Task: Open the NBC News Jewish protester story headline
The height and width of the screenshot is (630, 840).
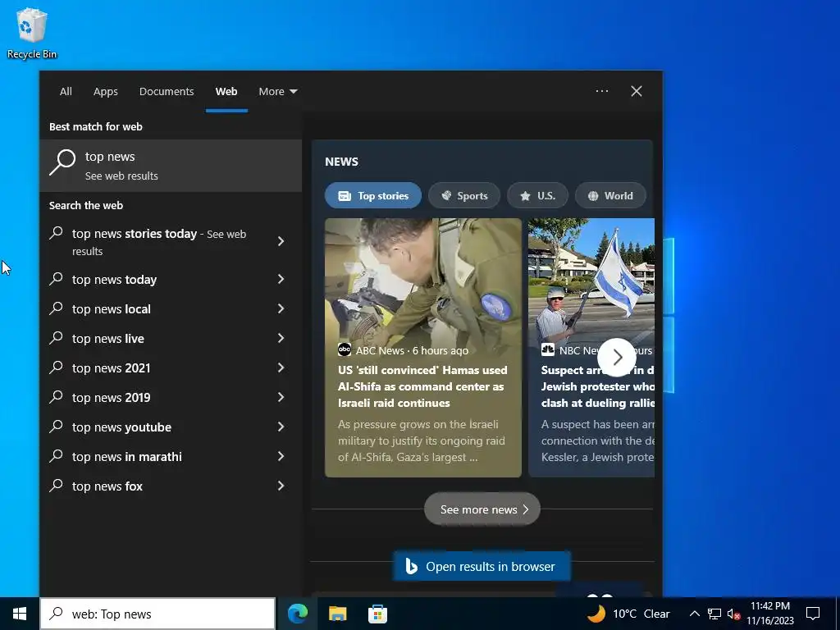Action: pyautogui.click(x=597, y=386)
